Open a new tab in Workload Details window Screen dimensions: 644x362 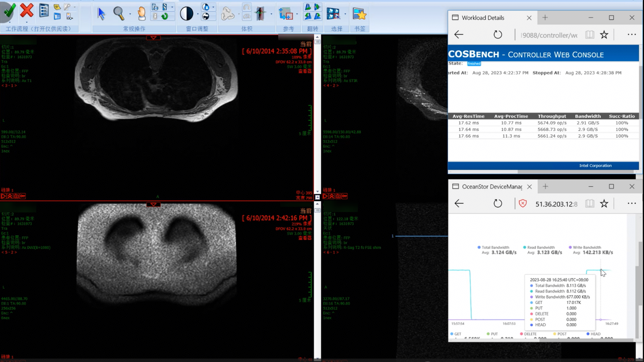pyautogui.click(x=545, y=18)
